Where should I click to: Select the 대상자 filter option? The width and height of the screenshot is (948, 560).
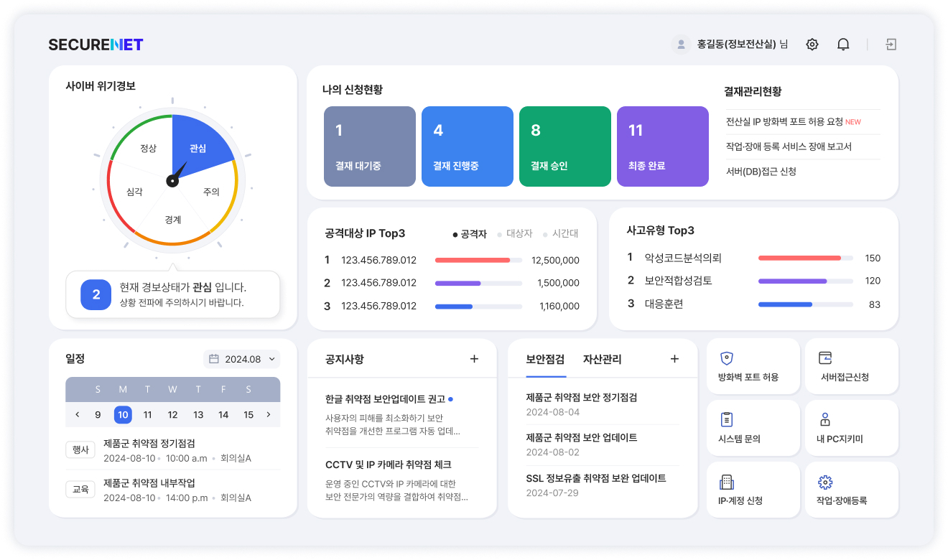[x=515, y=234]
